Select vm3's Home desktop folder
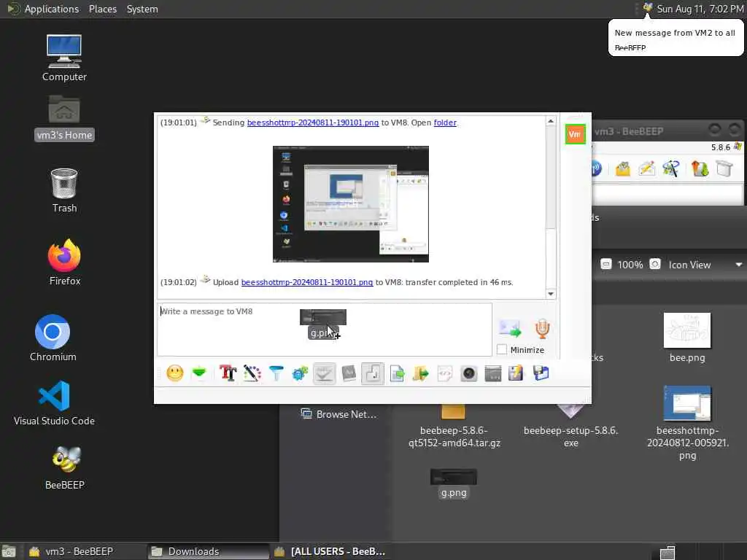 click(x=64, y=117)
